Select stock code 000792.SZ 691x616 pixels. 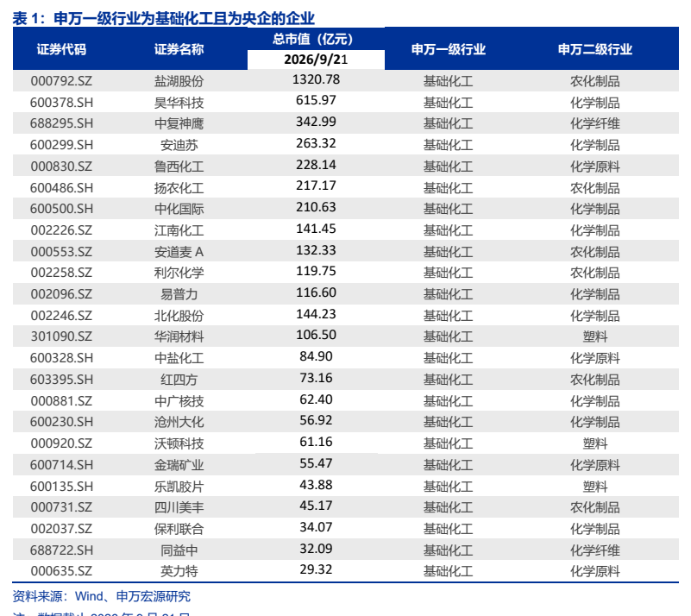click(61, 81)
